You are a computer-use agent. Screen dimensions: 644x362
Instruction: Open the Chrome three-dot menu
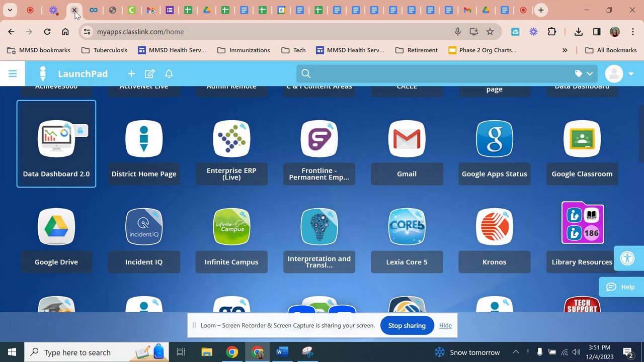coord(633,32)
